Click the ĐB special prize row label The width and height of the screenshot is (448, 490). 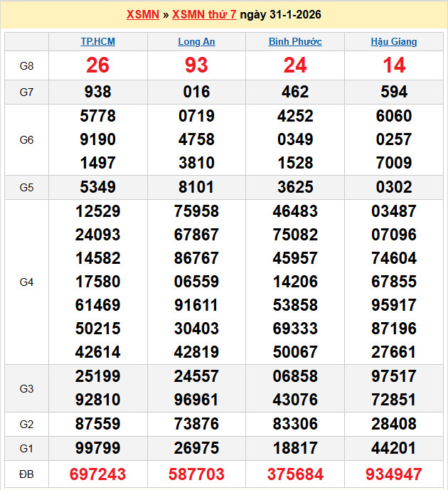click(x=26, y=474)
